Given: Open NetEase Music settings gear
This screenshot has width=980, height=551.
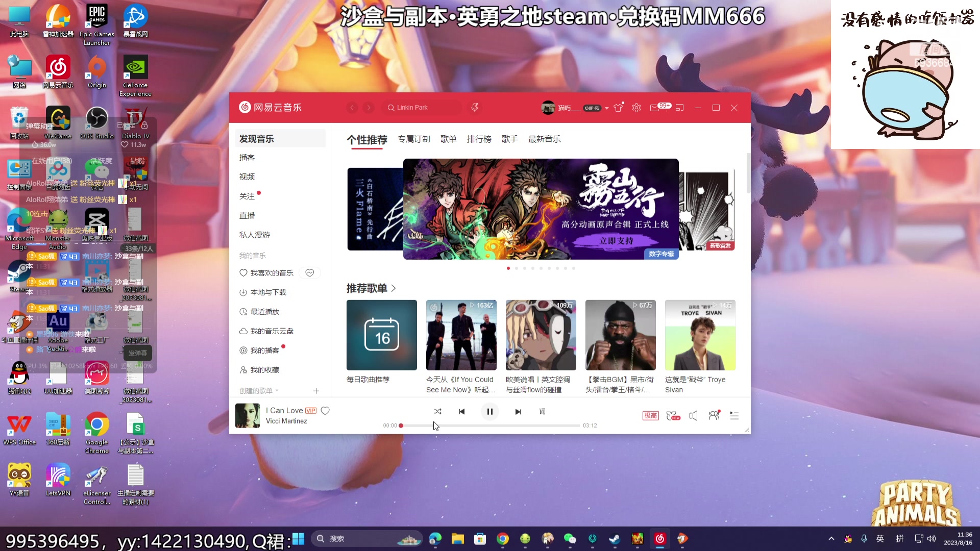Looking at the screenshot, I should click(x=636, y=108).
